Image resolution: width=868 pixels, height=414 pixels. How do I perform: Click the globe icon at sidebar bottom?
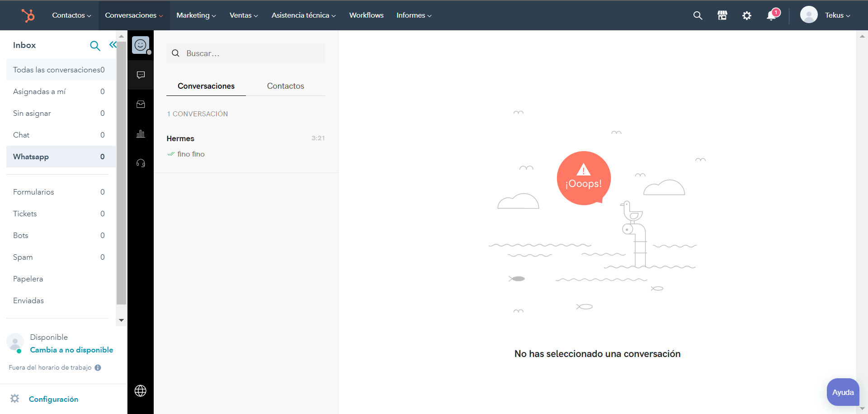141,390
